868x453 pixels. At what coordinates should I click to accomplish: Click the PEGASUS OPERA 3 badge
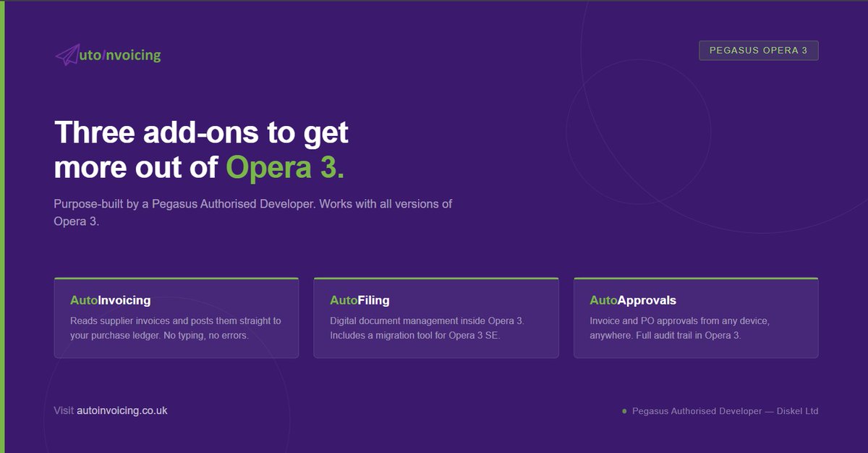point(759,51)
